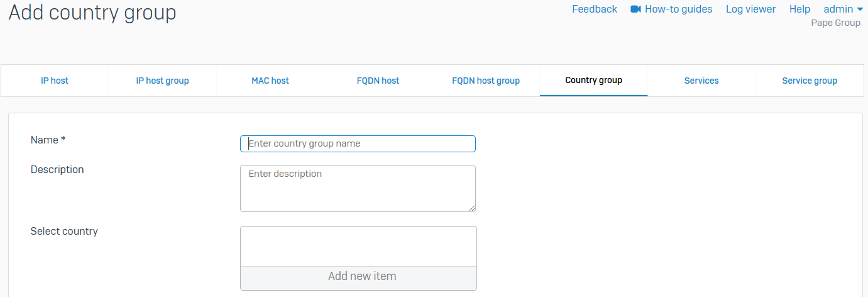Click into the Description text area
Image resolution: width=868 pixels, height=297 pixels.
(x=358, y=188)
